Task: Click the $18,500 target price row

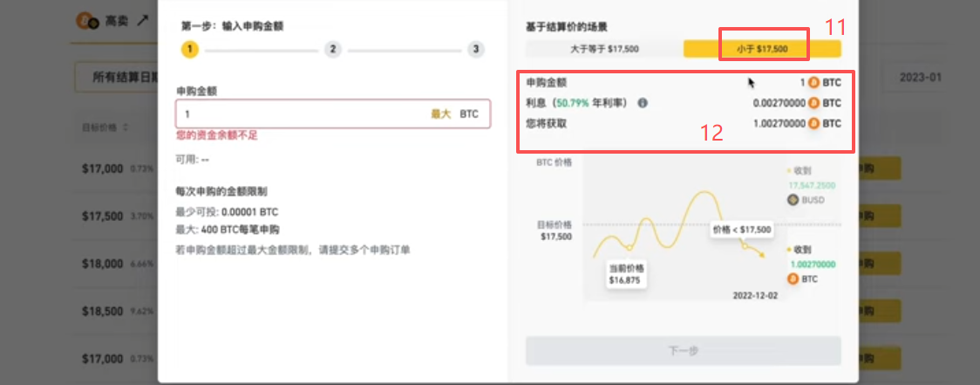Action: tap(103, 311)
